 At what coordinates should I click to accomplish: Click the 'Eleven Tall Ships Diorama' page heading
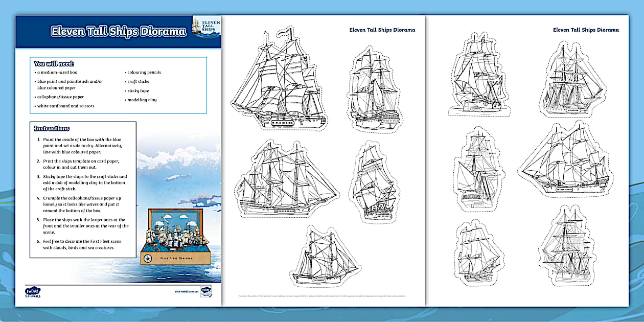coord(382,30)
